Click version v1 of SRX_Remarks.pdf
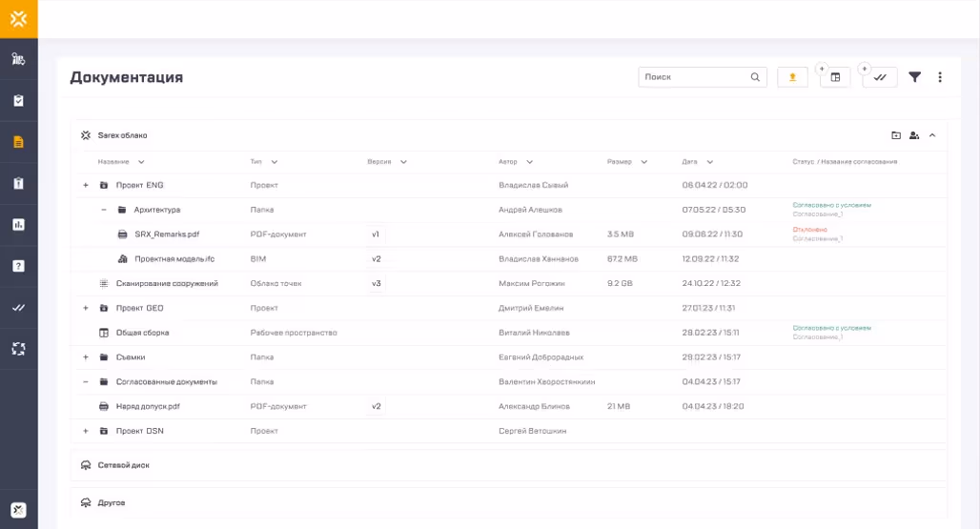Screen dimensions: 980x529 376,234
